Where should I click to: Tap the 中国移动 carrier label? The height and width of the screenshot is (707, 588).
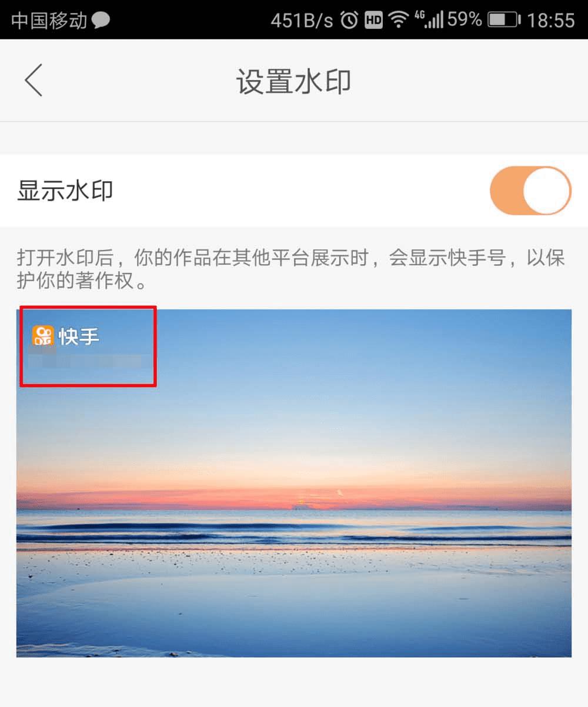pyautogui.click(x=50, y=21)
